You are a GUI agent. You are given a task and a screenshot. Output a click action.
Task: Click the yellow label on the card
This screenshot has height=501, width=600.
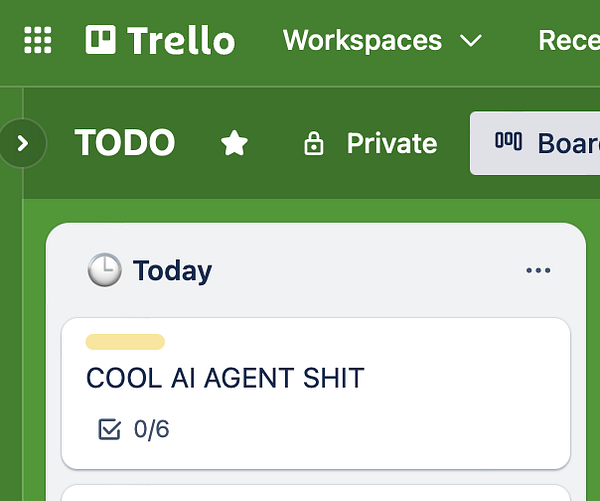click(x=125, y=342)
